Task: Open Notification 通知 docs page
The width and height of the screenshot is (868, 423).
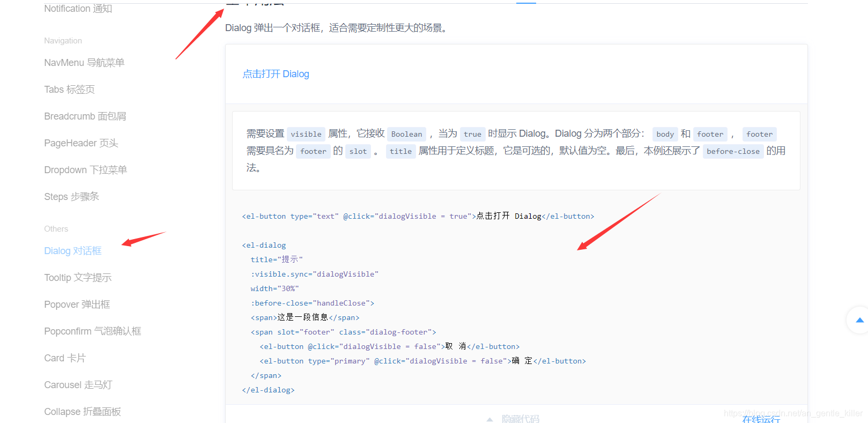Action: coord(78,8)
